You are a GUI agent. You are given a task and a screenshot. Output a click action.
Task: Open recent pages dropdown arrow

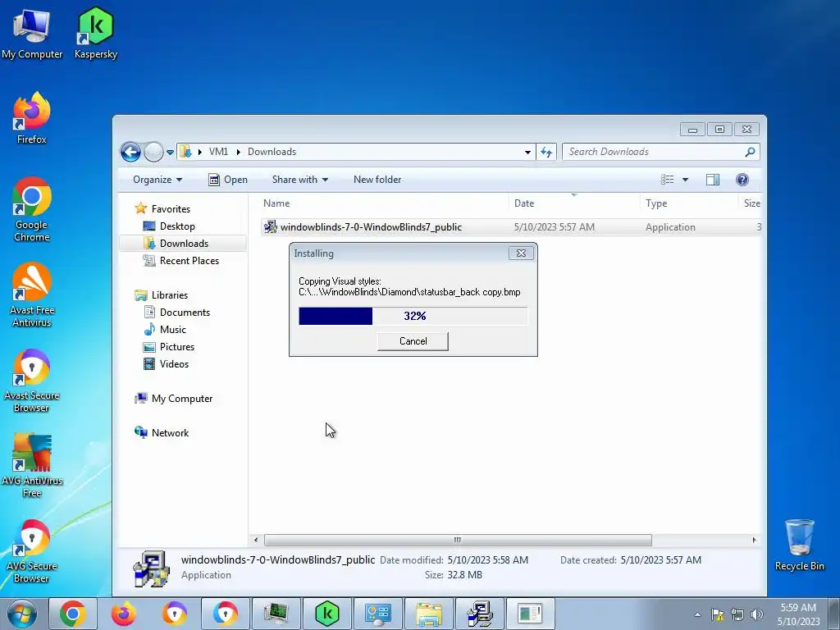point(170,153)
